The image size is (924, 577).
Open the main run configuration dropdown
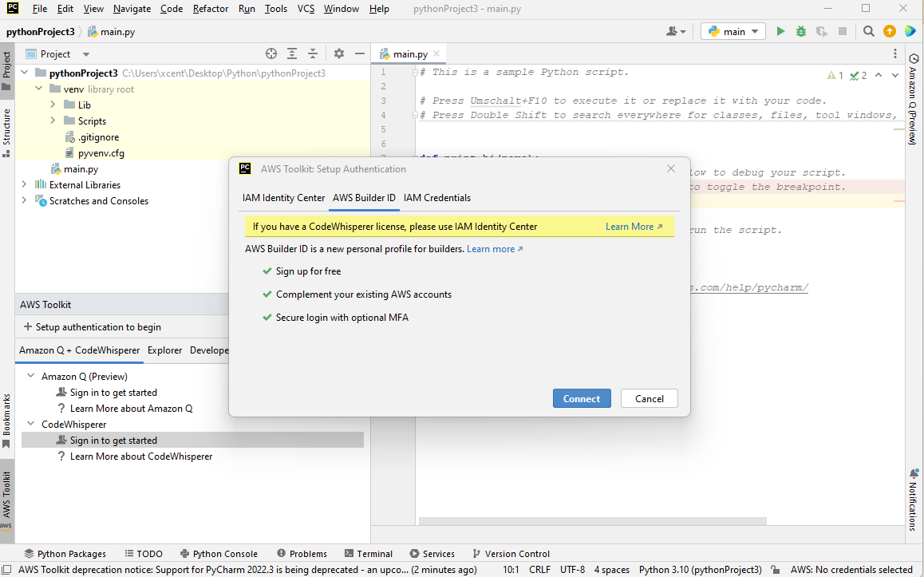coord(733,31)
